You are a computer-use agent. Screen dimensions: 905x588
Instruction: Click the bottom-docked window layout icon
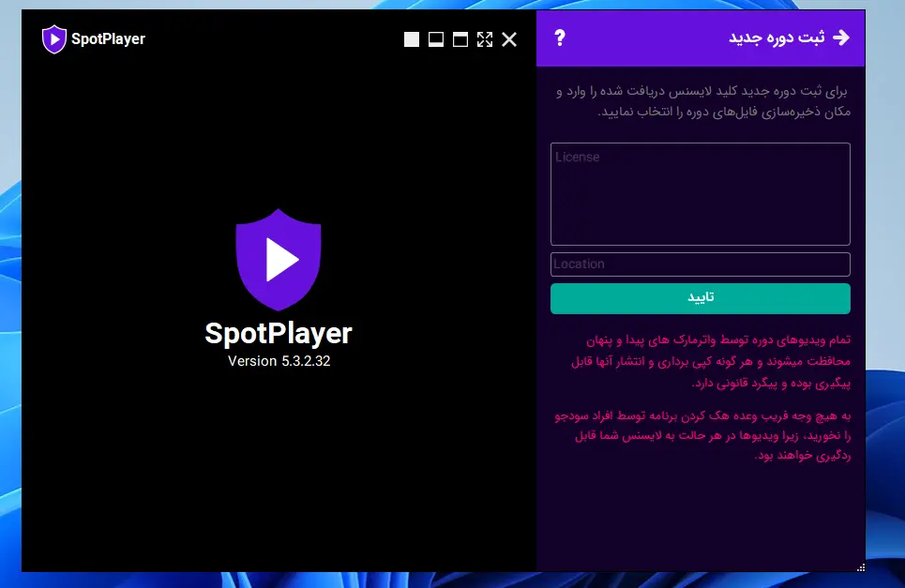(436, 39)
